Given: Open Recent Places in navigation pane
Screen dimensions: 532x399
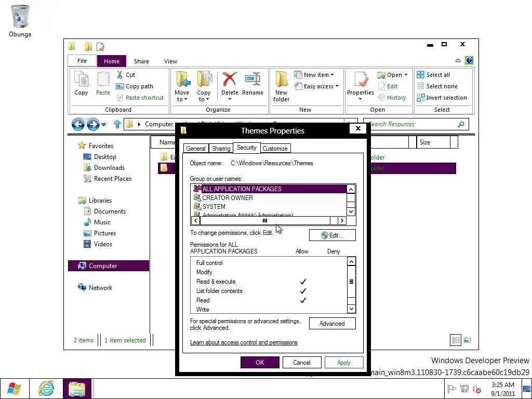Looking at the screenshot, I should point(107,179).
